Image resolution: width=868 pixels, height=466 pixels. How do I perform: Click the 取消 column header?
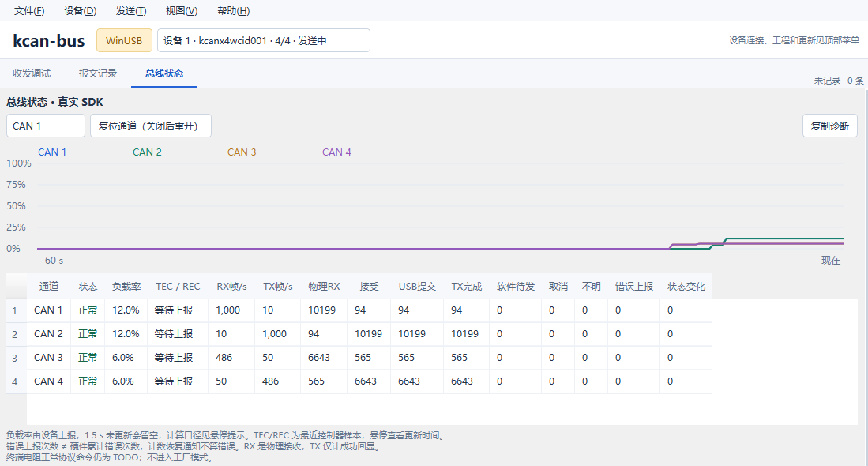click(x=558, y=286)
